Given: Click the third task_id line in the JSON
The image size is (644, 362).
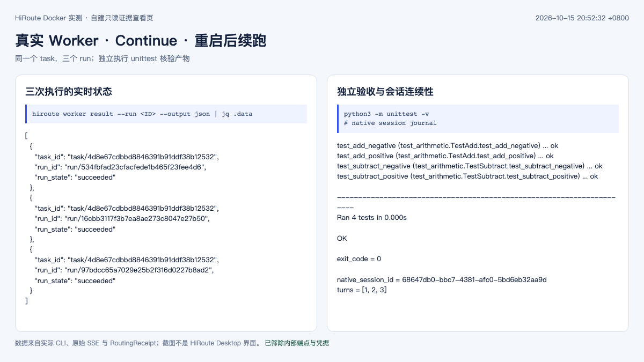Looking at the screenshot, I should click(127, 260).
